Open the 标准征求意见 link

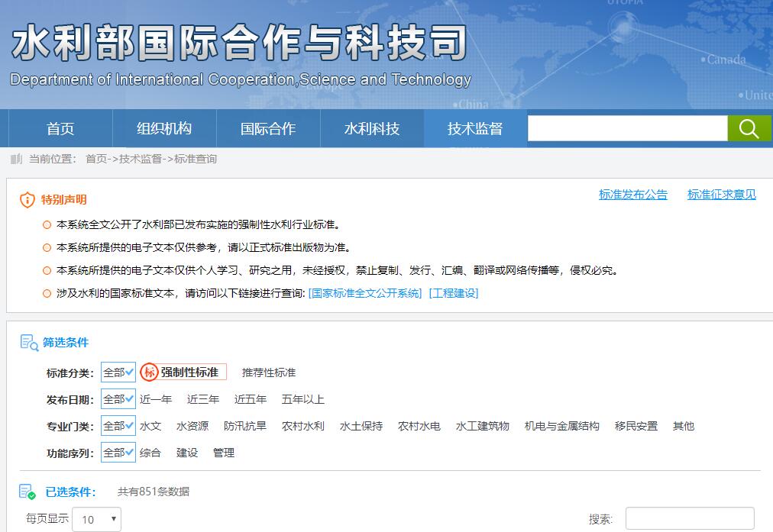(722, 195)
